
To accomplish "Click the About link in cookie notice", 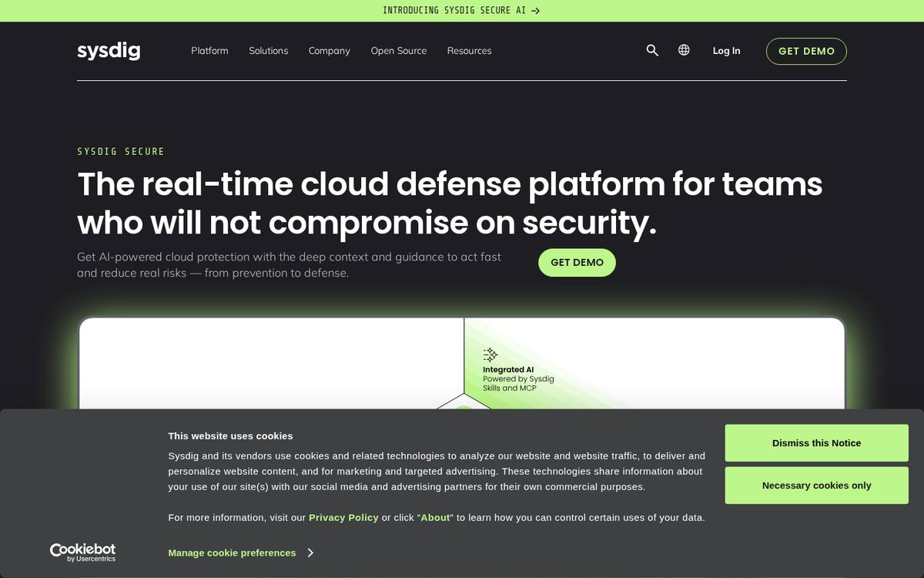I will coord(435,518).
